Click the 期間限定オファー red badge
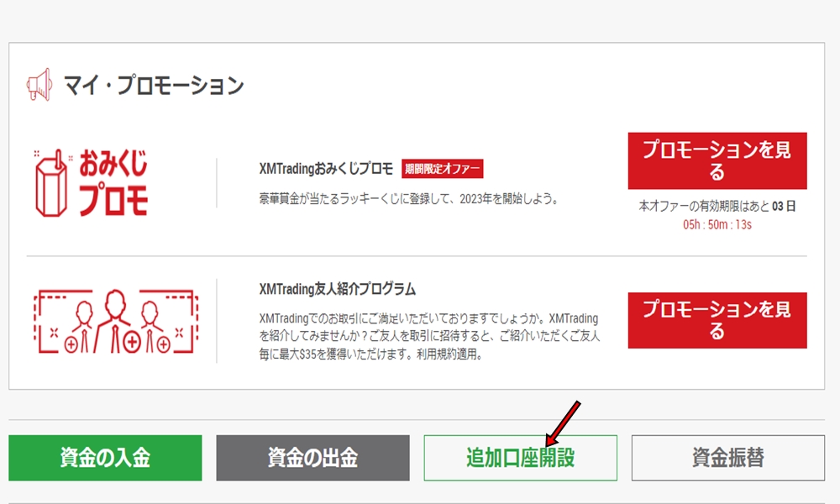This screenshot has width=840, height=504. (444, 167)
